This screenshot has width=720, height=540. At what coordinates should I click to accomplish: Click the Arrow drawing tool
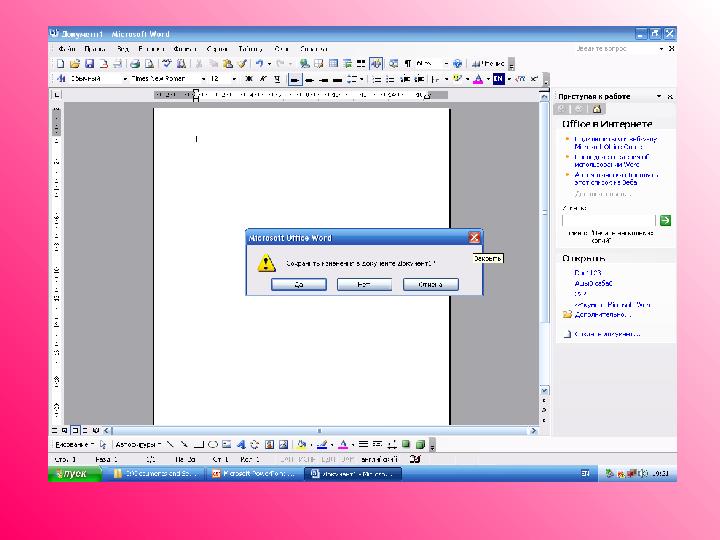pyautogui.click(x=184, y=444)
